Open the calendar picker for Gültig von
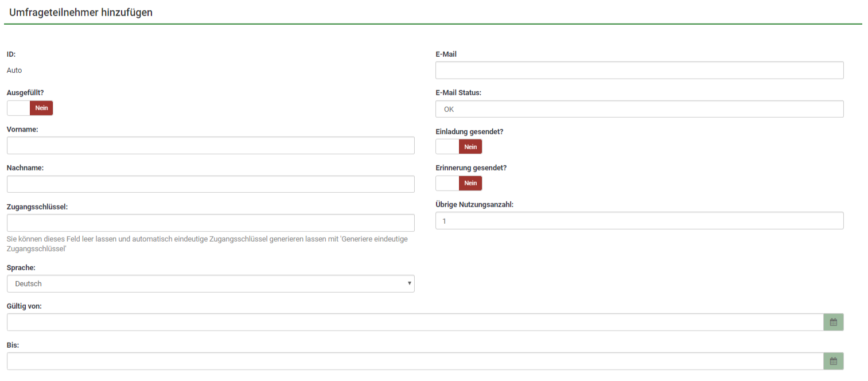Viewport: 868px width, 381px height. pos(833,322)
